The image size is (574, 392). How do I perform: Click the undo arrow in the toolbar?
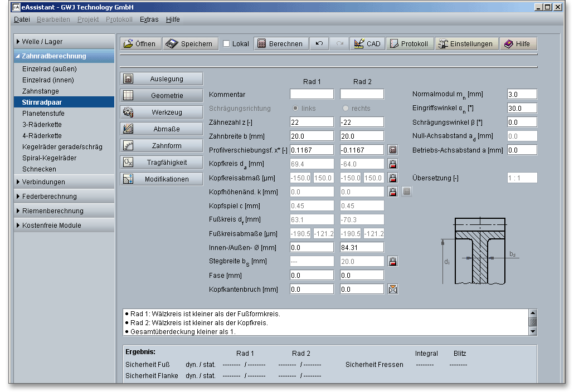coord(319,44)
